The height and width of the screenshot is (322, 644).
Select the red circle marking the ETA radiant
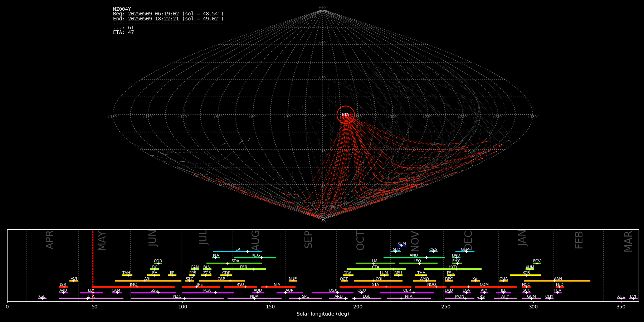coord(346,115)
